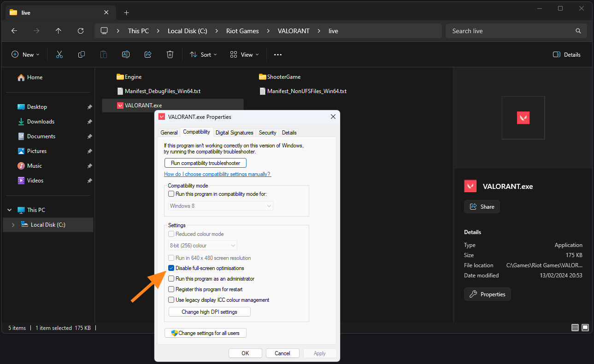Click the Cut scissors icon in toolbar
Screen dimensions: 594x364
[x=59, y=54]
